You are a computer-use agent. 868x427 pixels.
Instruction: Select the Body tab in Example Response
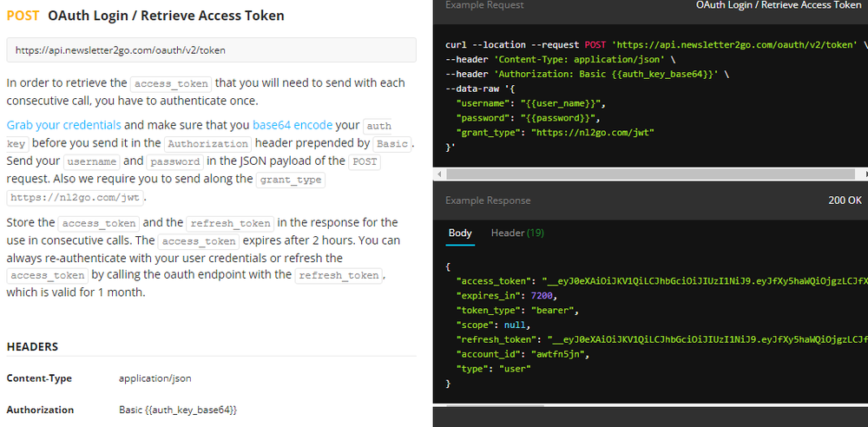click(x=460, y=233)
